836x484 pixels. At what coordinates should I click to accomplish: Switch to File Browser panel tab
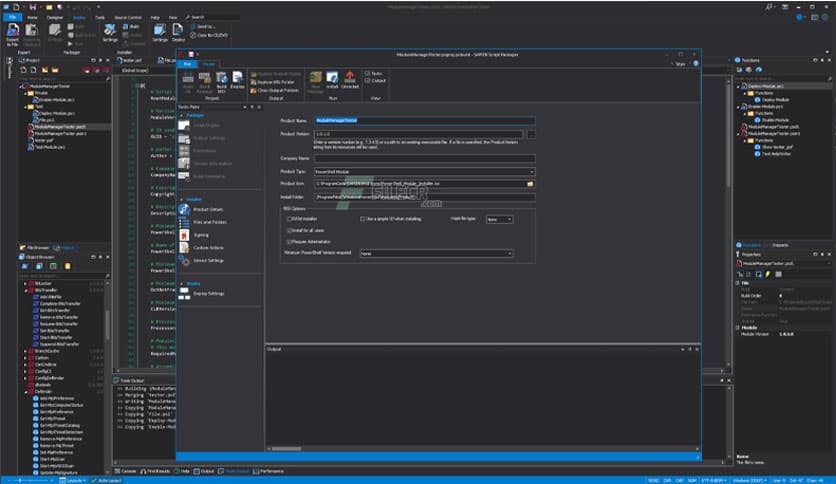click(35, 248)
